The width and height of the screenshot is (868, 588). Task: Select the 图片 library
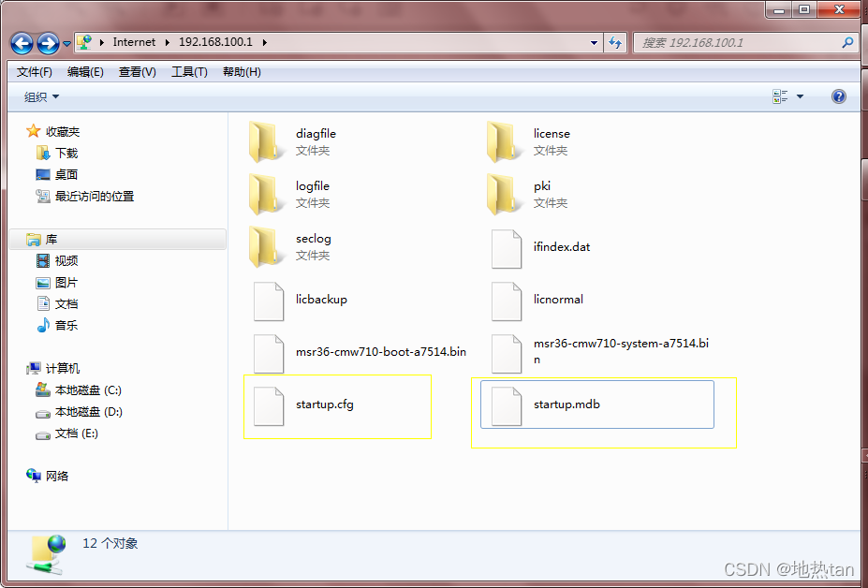coord(57,283)
